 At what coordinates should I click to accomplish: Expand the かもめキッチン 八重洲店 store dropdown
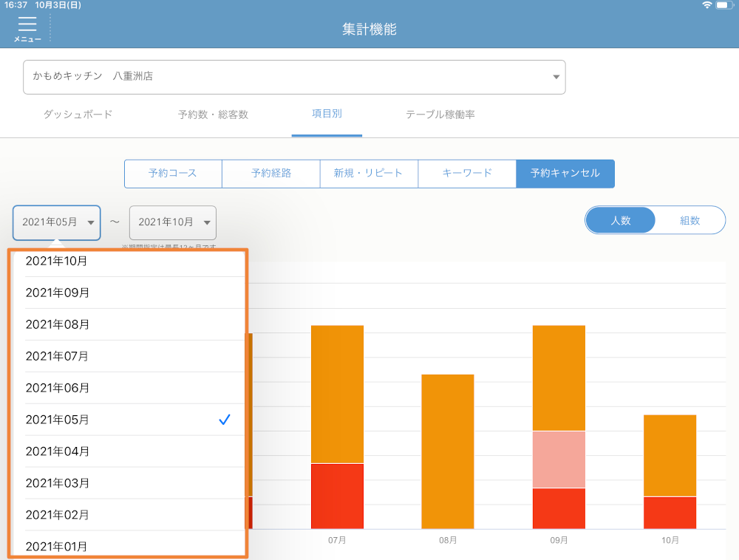click(x=294, y=77)
